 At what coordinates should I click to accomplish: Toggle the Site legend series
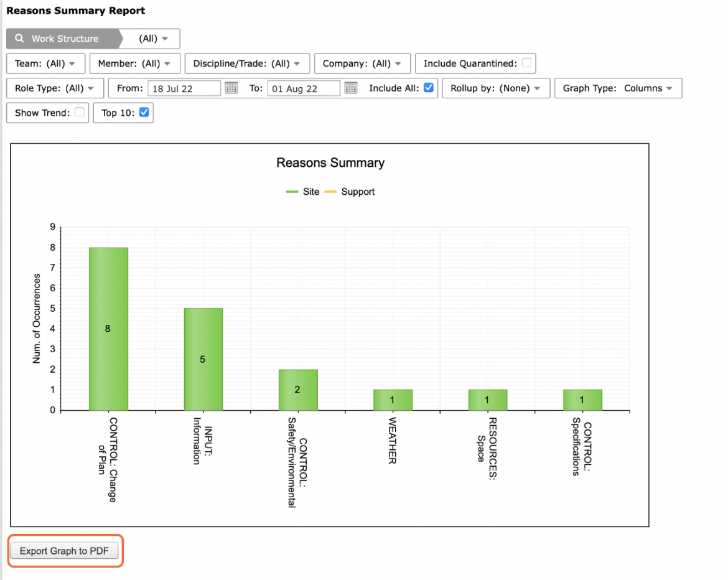pyautogui.click(x=303, y=192)
